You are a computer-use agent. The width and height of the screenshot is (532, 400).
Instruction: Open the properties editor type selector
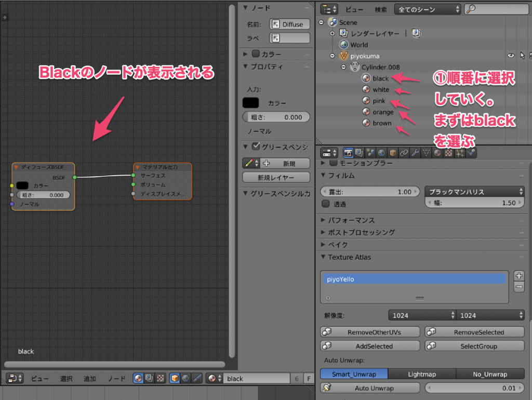point(329,153)
